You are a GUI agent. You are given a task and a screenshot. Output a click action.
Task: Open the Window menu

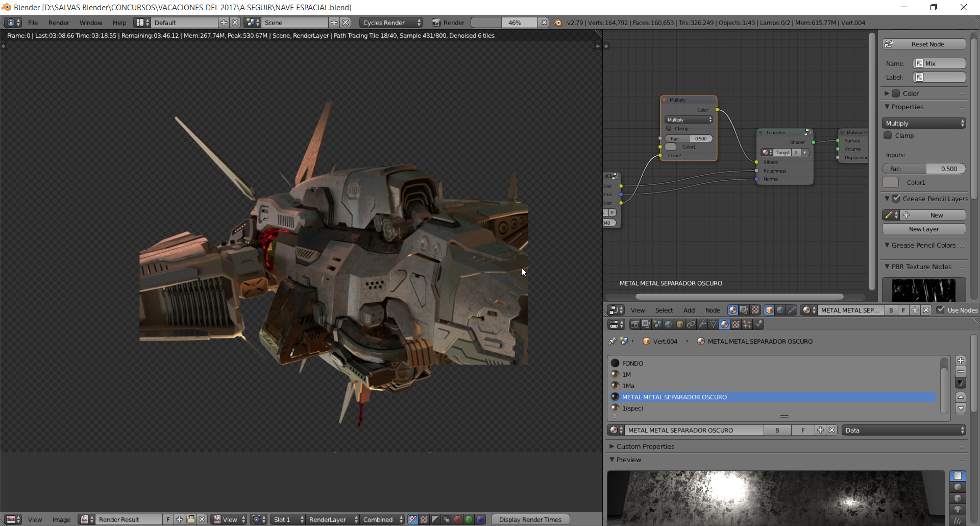tap(91, 22)
